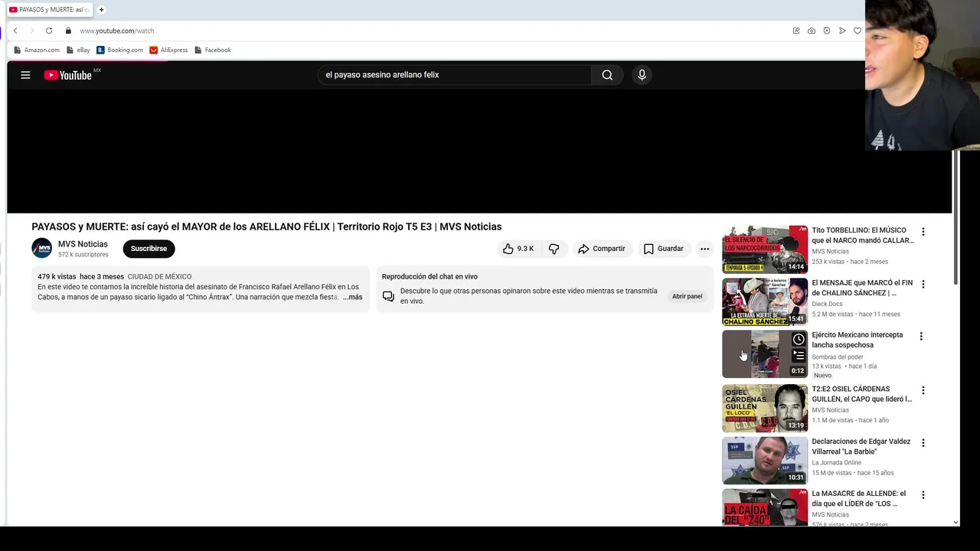Like the video with thumbs up
The width and height of the screenshot is (980, 551).
point(518,249)
